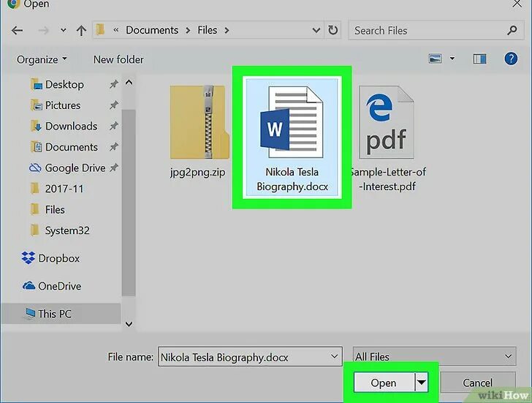Expand the double-chevron before Documents
This screenshot has width=532, height=403.
[116, 30]
